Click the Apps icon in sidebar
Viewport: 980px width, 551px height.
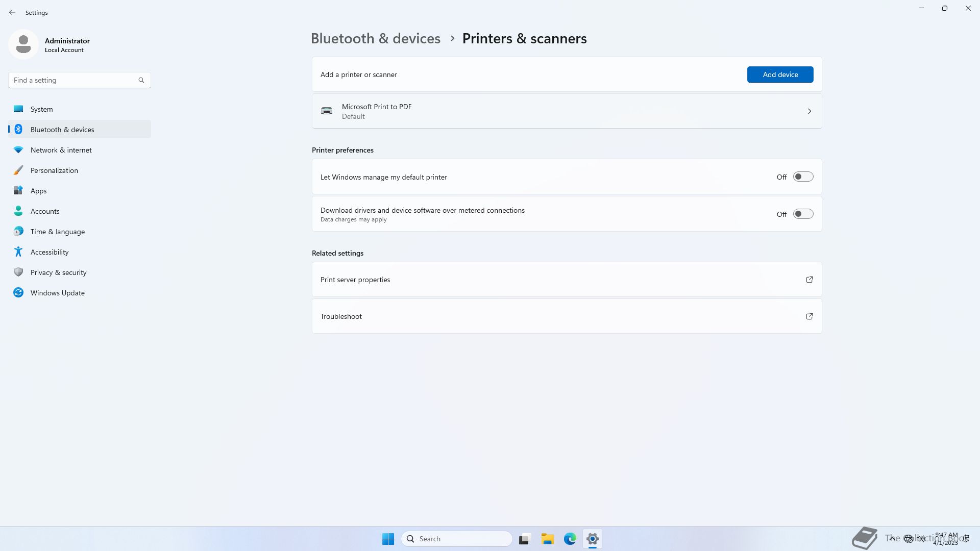pos(18,190)
